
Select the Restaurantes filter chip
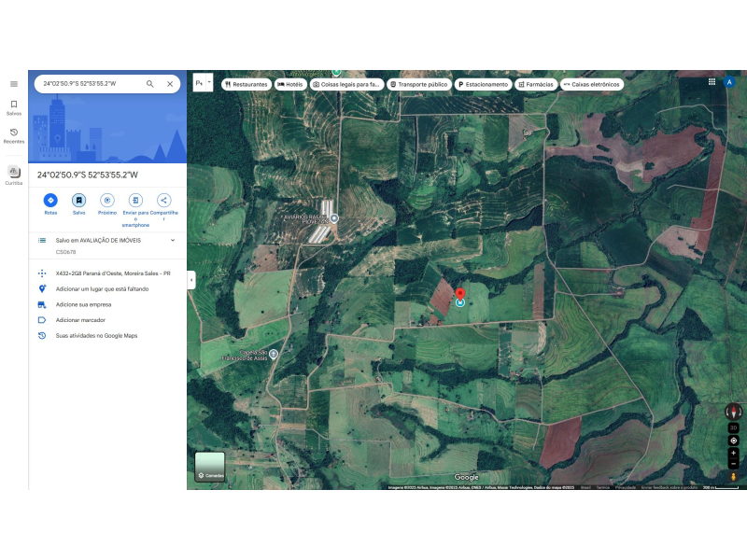tap(247, 84)
